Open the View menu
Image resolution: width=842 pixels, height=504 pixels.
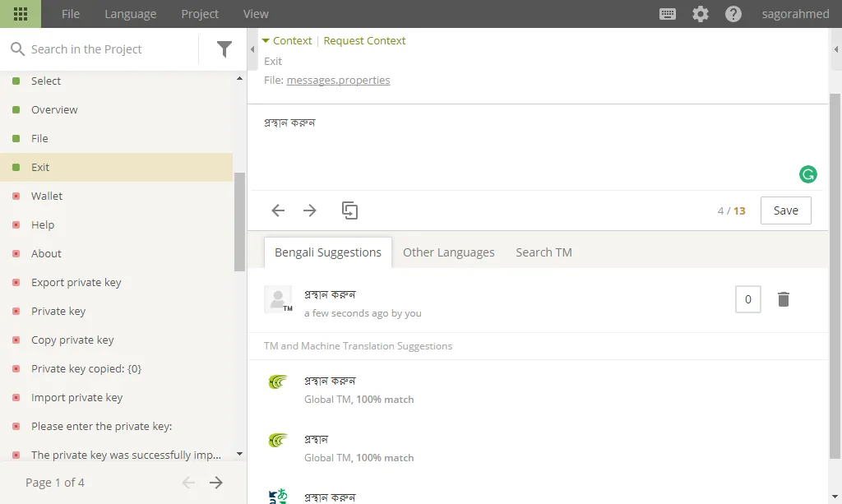(x=256, y=14)
